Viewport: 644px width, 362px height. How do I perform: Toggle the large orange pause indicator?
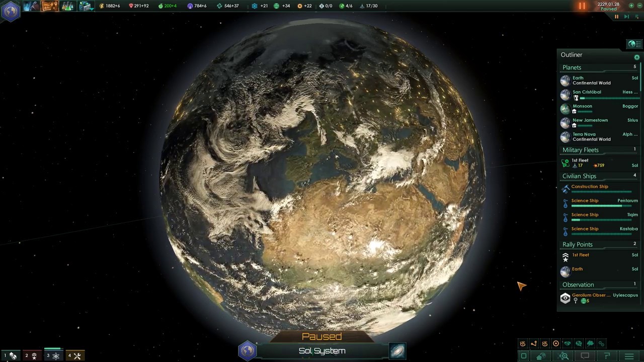coord(582,6)
